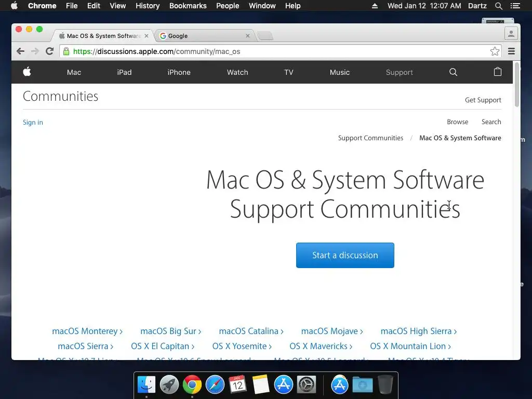Select the Mac OS & System Software tab

tap(103, 36)
